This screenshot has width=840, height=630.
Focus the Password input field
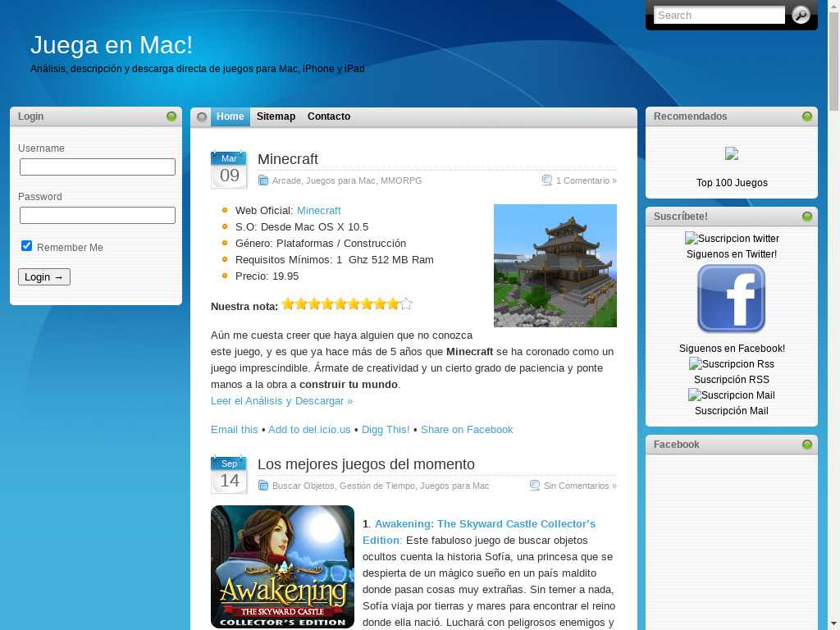[x=98, y=216]
